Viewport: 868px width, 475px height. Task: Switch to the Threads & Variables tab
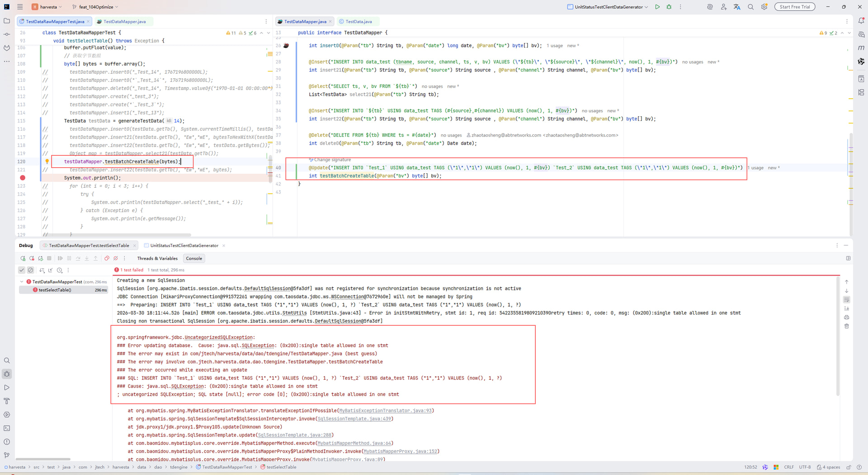click(x=157, y=258)
